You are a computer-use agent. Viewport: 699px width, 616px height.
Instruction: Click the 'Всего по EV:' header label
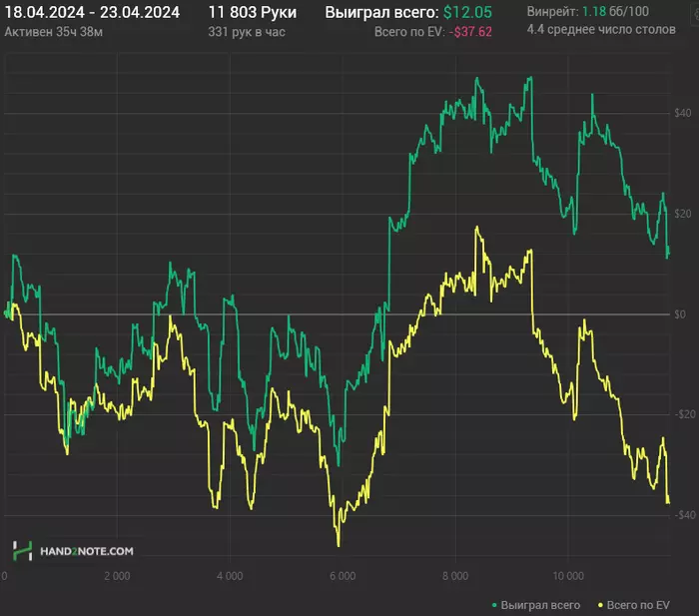[409, 32]
